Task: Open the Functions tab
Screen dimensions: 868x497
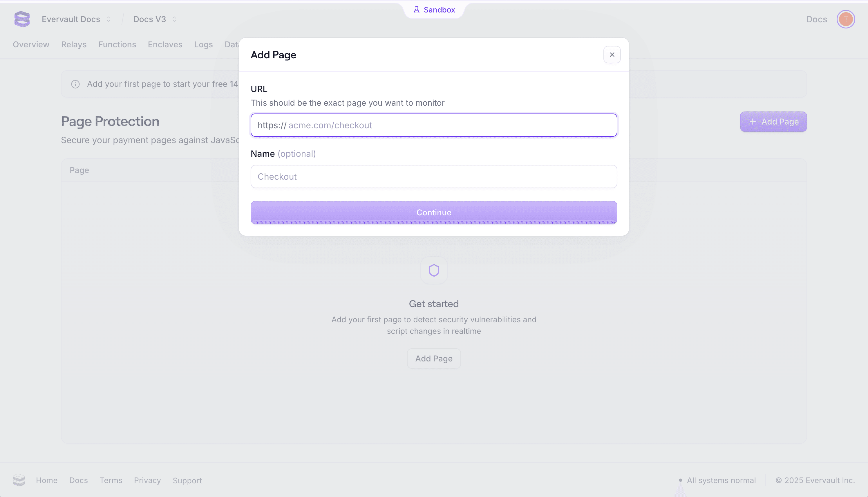Action: [x=117, y=44]
